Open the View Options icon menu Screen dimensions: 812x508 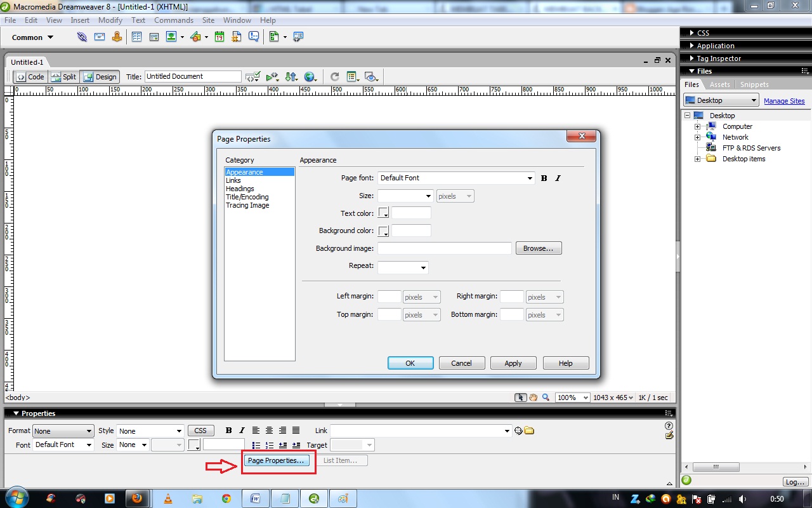pos(353,77)
